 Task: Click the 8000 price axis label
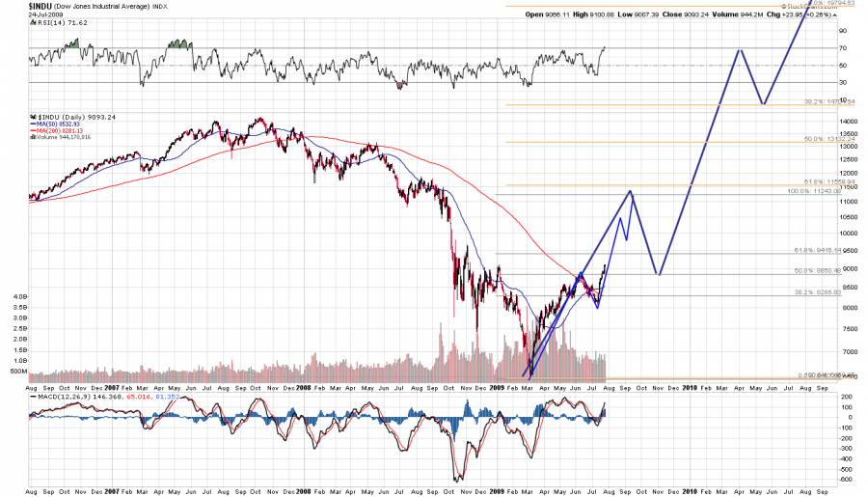[850, 308]
